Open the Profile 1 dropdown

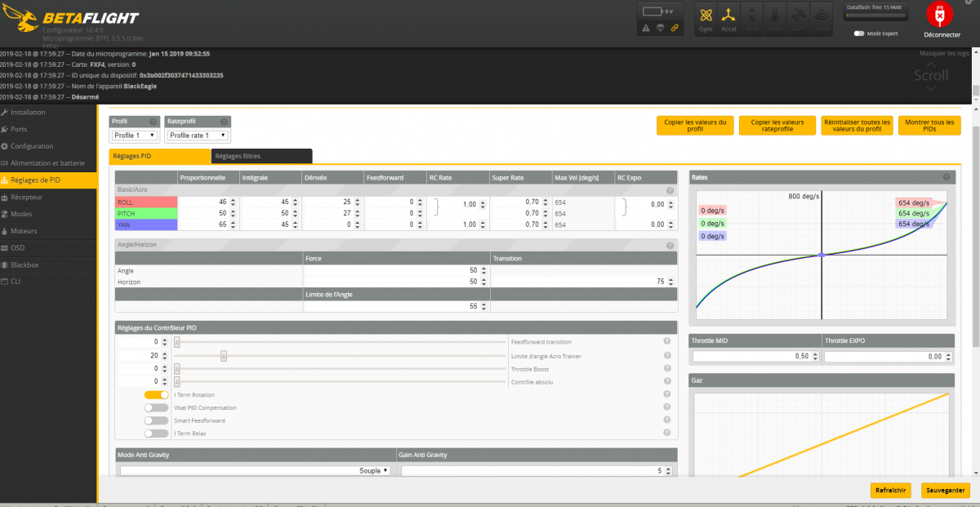(135, 136)
